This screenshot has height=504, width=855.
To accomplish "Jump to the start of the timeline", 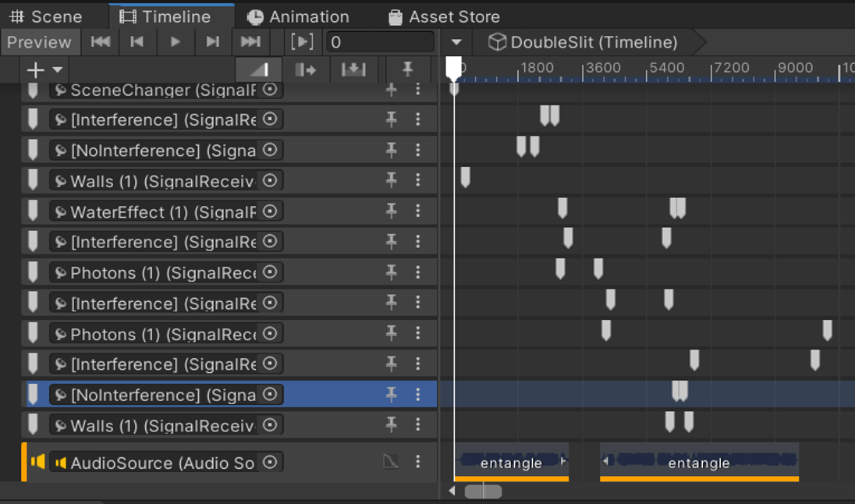I will coord(101,42).
